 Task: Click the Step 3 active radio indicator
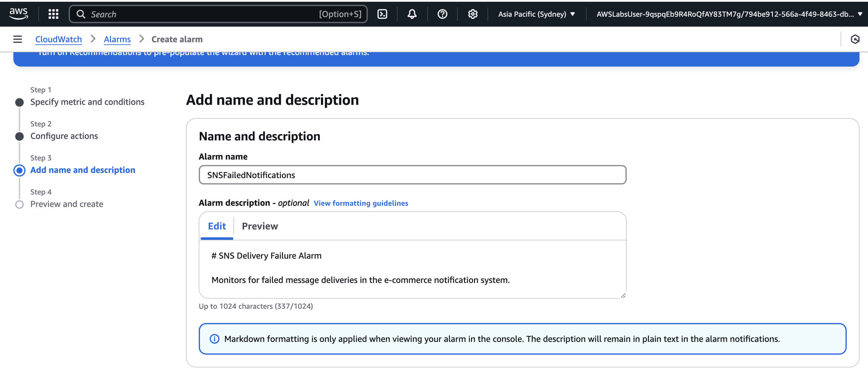pyautogui.click(x=19, y=170)
